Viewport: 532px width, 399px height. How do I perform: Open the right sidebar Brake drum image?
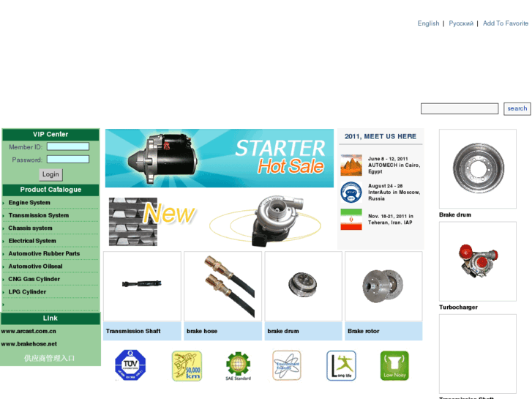pyautogui.click(x=478, y=169)
